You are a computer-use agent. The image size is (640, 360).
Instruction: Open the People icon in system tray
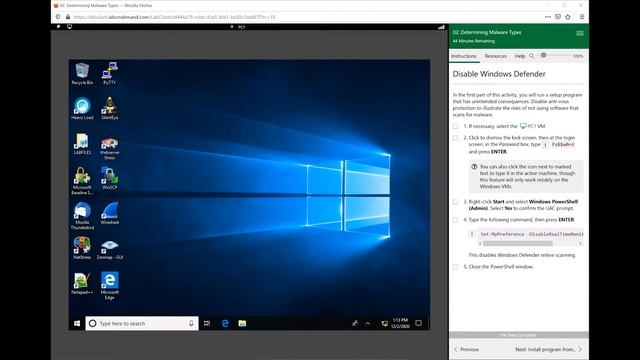[355, 323]
